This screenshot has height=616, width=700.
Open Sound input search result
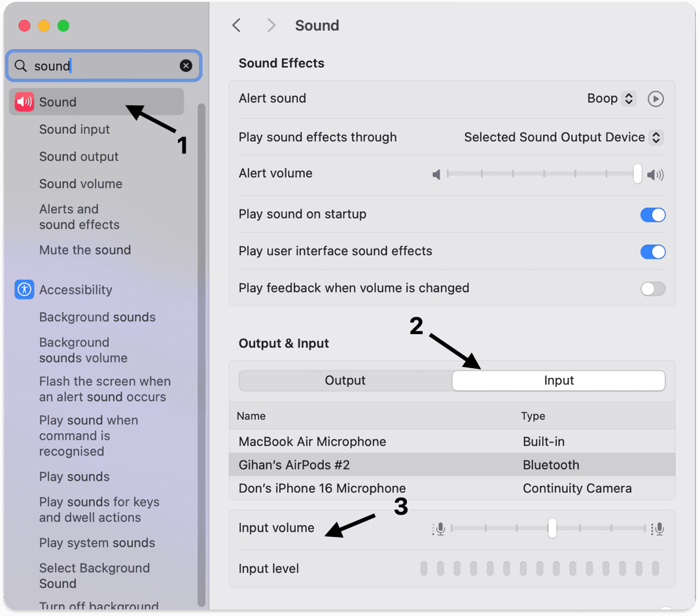(x=75, y=129)
